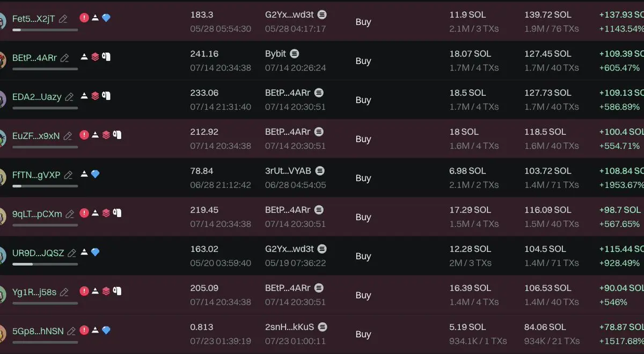
Task: Click the Buy label in the EDA2...Uazy row
Action: click(x=363, y=100)
